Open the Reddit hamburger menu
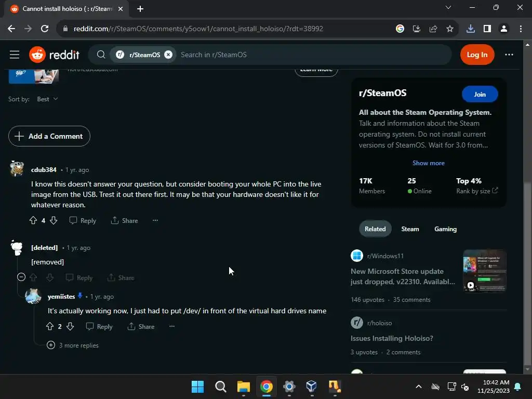This screenshot has height=399, width=532. click(14, 55)
